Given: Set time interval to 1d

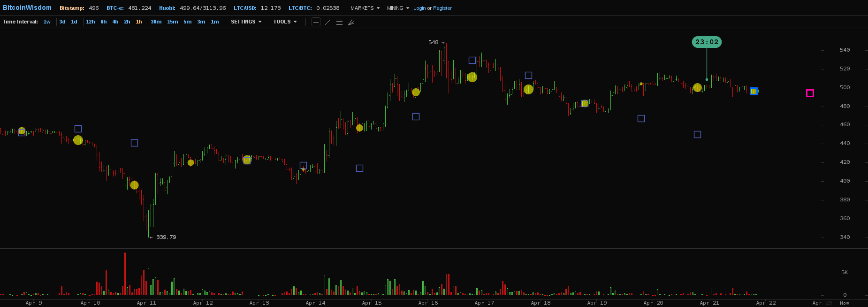Looking at the screenshot, I should point(74,22).
